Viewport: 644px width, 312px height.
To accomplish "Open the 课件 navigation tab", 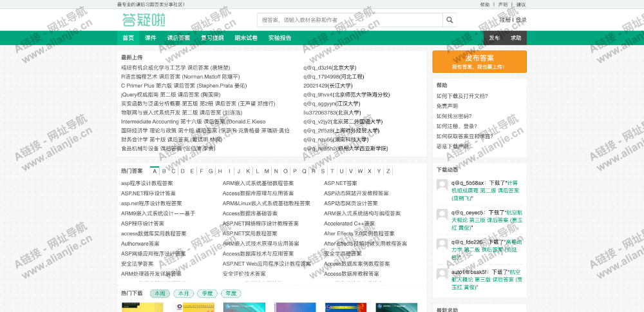I will pyautogui.click(x=150, y=38).
